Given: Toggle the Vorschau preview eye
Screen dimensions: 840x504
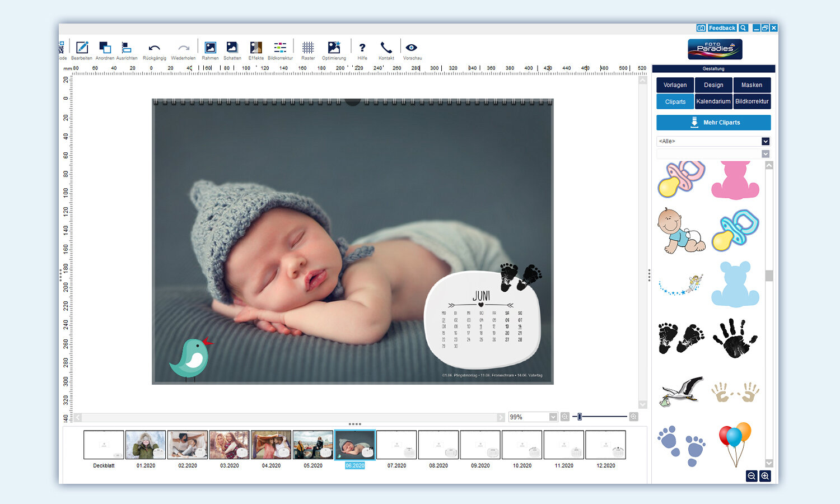Looking at the screenshot, I should [x=412, y=48].
